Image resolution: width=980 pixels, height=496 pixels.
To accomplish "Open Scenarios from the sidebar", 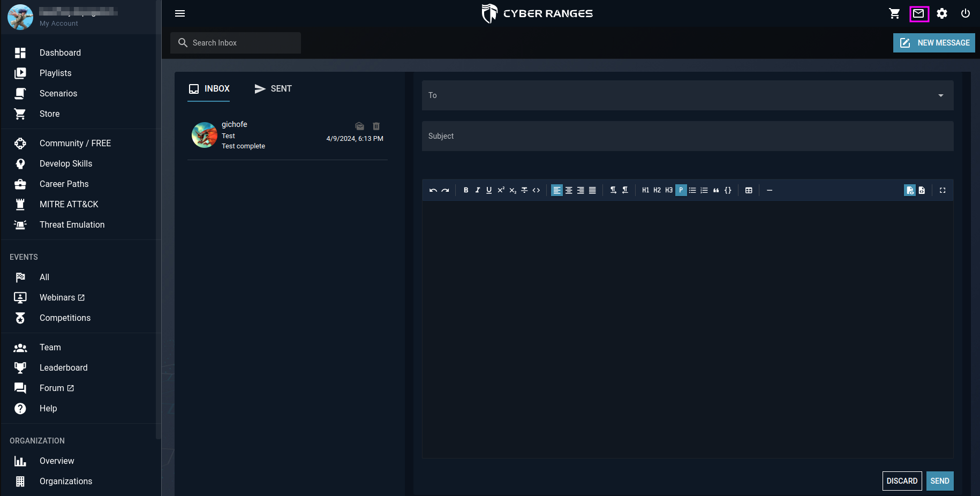I will (x=58, y=93).
